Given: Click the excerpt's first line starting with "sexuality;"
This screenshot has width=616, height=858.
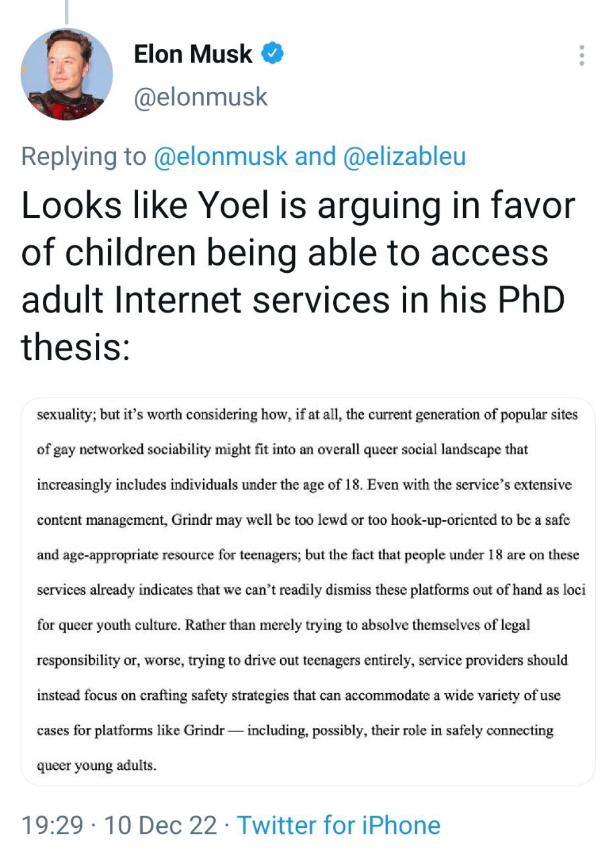Looking at the screenshot, I should (307, 415).
